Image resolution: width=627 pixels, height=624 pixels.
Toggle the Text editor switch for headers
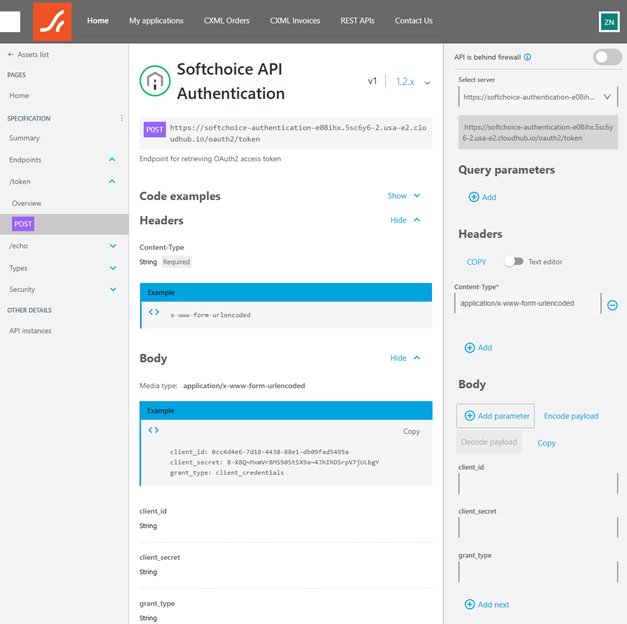(514, 262)
